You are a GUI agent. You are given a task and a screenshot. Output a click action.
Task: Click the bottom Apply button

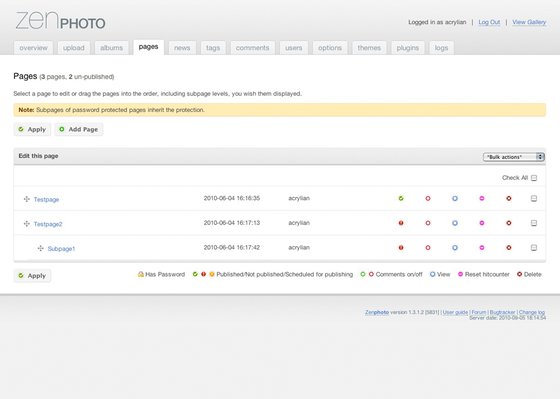pyautogui.click(x=32, y=276)
